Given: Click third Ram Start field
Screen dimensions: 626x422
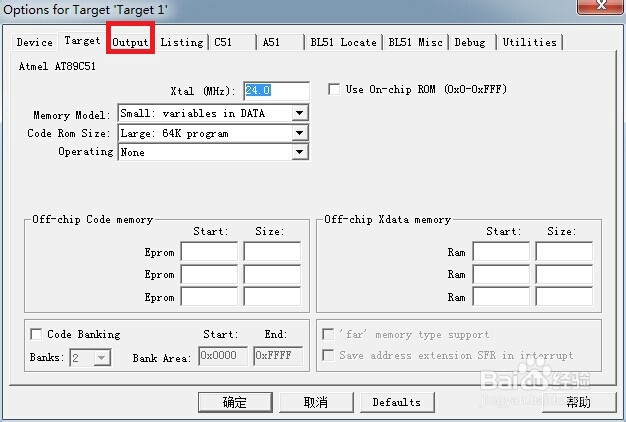Looking at the screenshot, I should tap(501, 297).
